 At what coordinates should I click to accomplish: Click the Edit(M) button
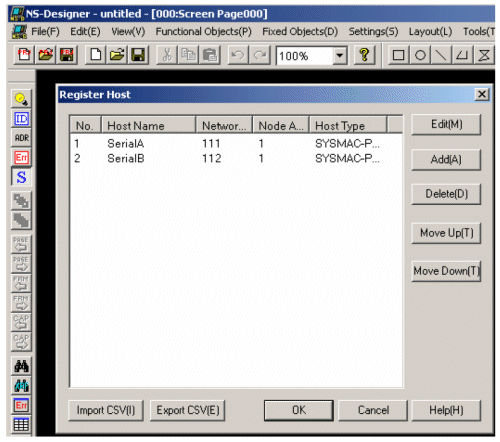(446, 124)
